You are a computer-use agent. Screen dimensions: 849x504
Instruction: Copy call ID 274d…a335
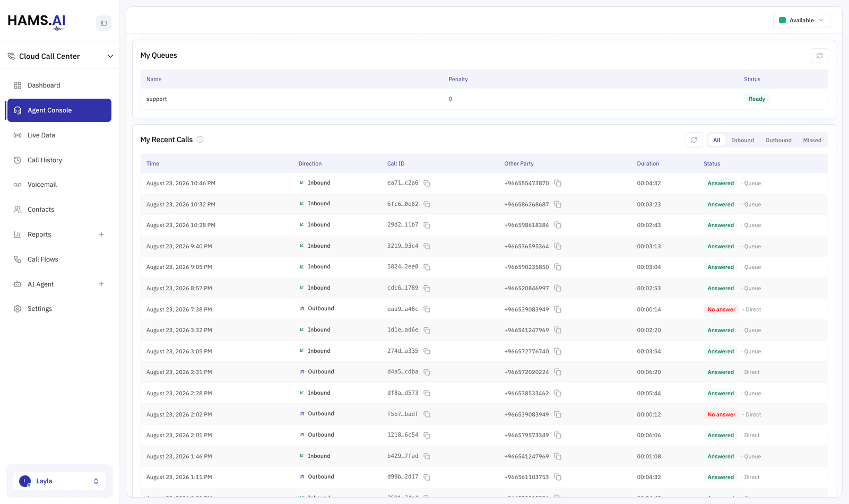[x=427, y=351]
